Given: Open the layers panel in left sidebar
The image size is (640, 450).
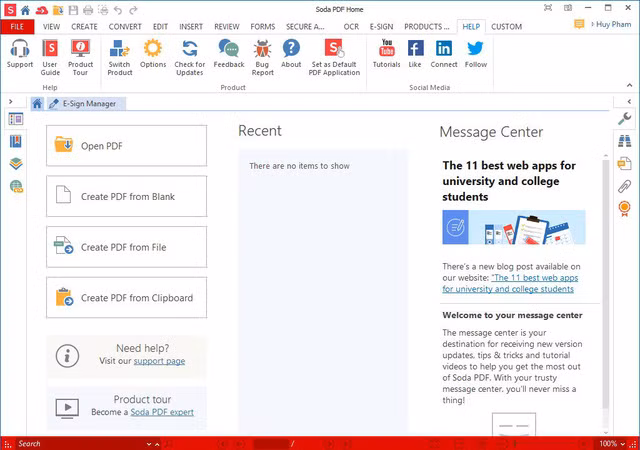Looking at the screenshot, I should [x=16, y=164].
